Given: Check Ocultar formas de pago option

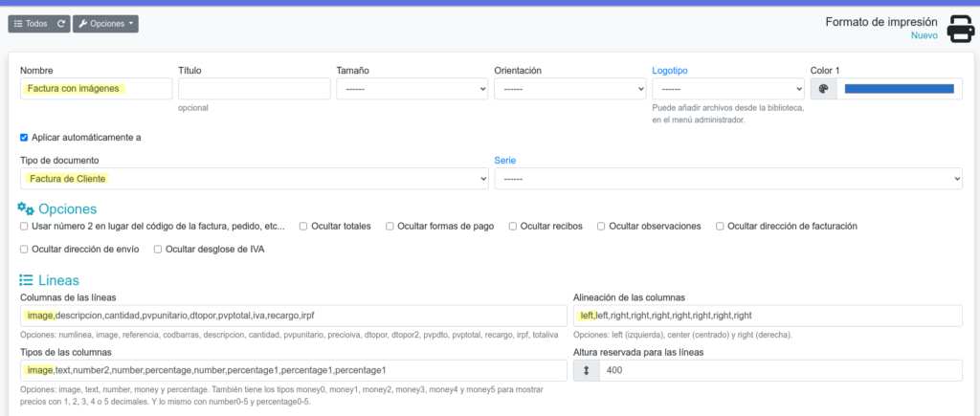Looking at the screenshot, I should [x=390, y=226].
